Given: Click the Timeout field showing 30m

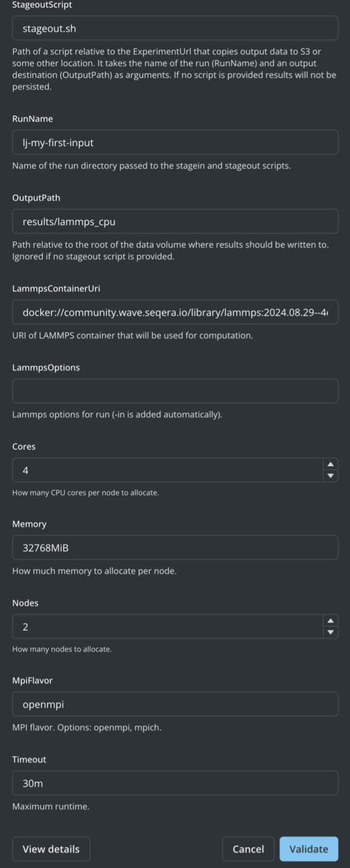Looking at the screenshot, I should pos(175,783).
